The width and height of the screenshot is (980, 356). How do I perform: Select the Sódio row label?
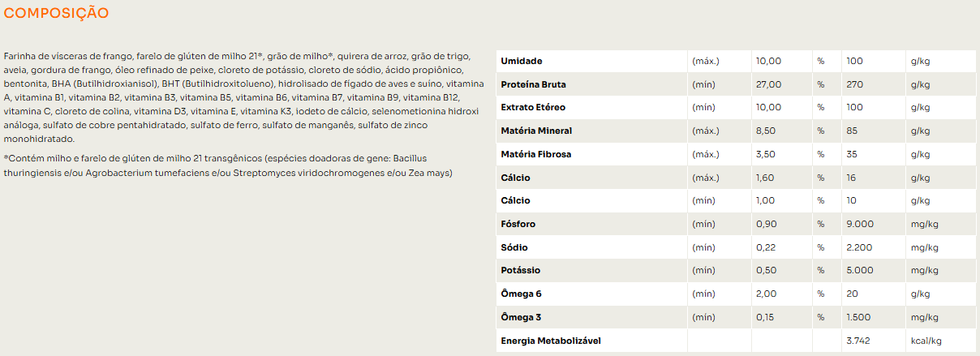[x=515, y=247]
